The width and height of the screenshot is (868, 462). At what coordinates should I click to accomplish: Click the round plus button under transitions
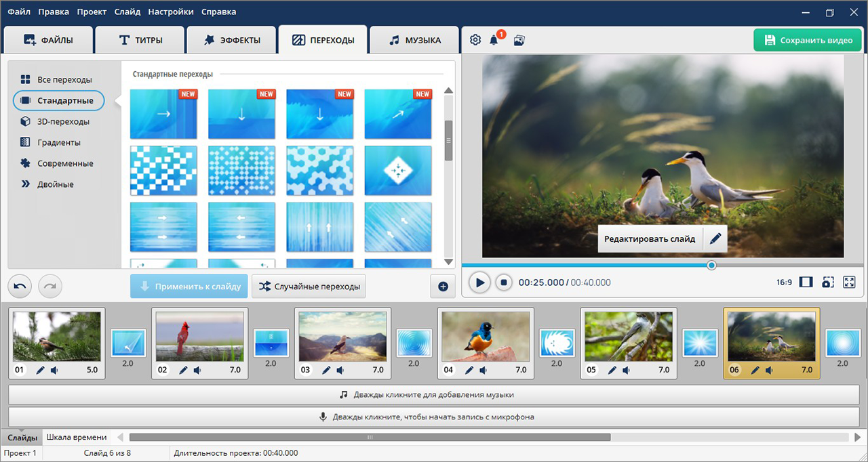(443, 287)
